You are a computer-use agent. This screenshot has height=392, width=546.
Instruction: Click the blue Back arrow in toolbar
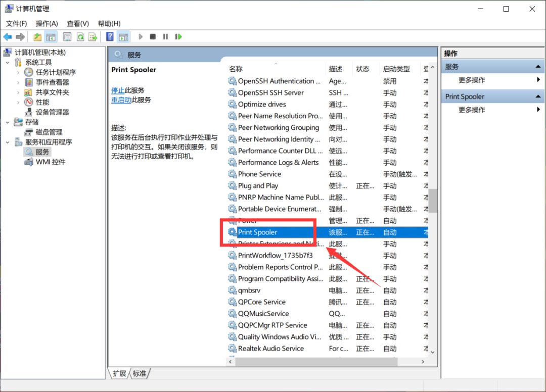pos(8,37)
